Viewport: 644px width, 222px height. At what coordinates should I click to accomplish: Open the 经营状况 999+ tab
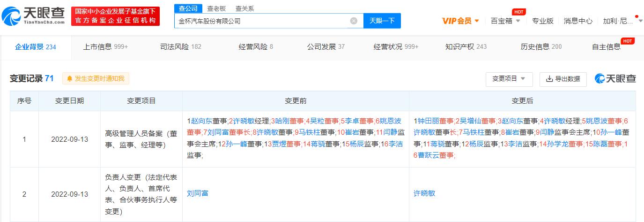click(x=396, y=47)
